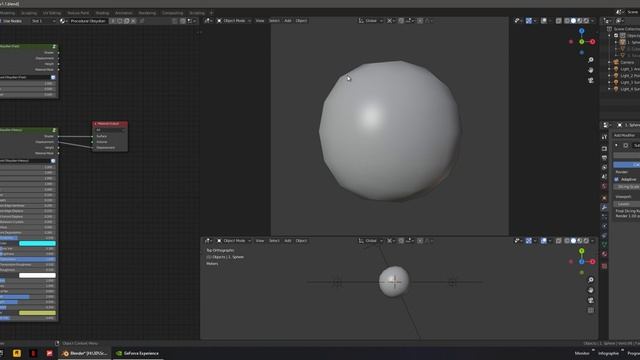The image size is (640, 360).
Task: Open the Object menu in the upper viewport
Action: point(301,21)
